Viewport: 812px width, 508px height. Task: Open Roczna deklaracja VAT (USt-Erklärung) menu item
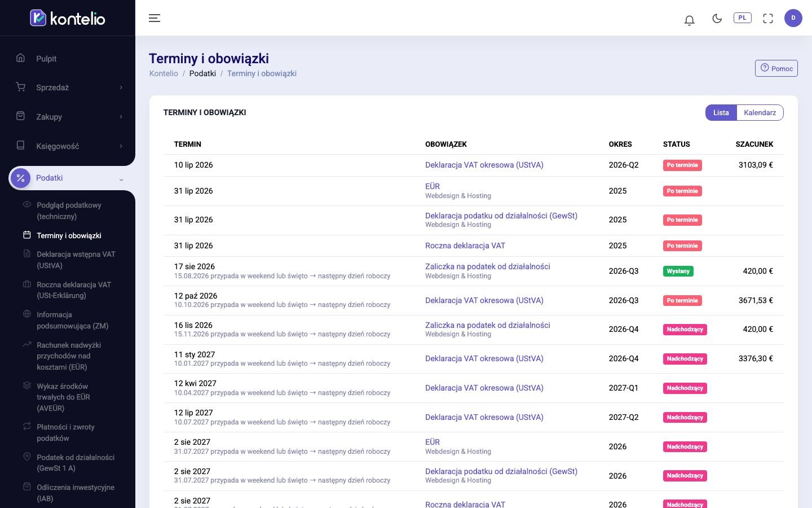tap(74, 290)
